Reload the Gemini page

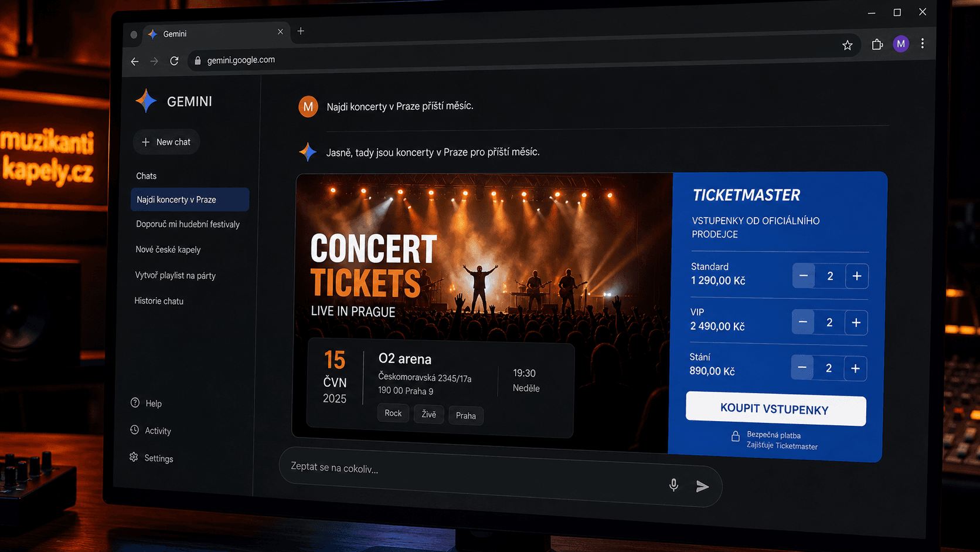[174, 60]
